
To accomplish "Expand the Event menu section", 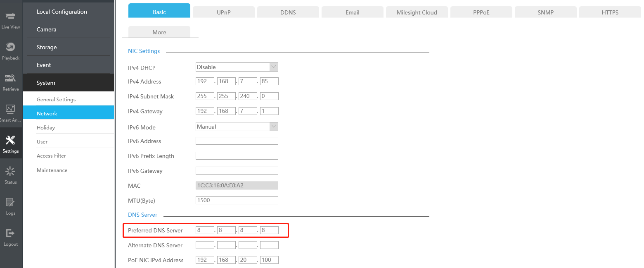I will click(69, 65).
